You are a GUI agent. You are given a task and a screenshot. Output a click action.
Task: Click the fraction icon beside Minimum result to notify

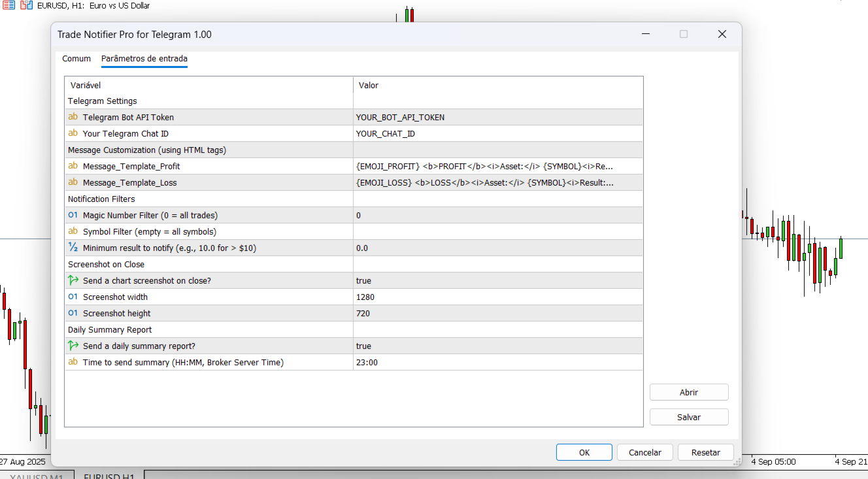[73, 248]
